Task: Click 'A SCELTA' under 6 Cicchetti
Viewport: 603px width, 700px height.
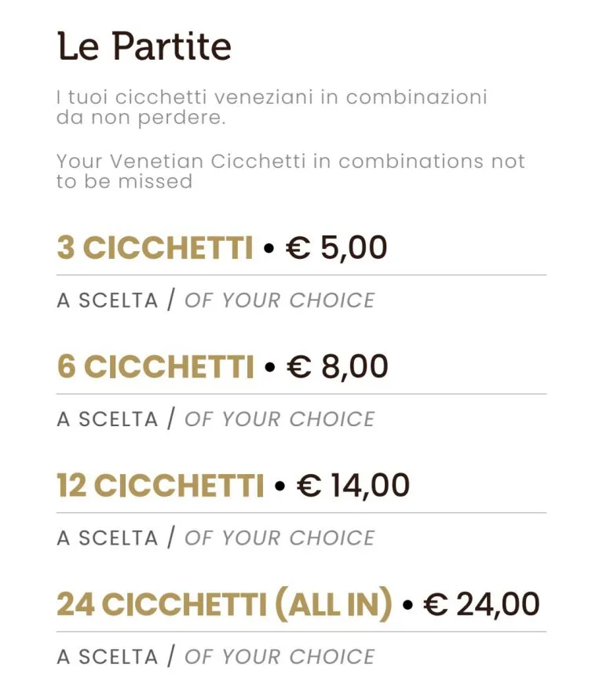Action: [x=108, y=419]
